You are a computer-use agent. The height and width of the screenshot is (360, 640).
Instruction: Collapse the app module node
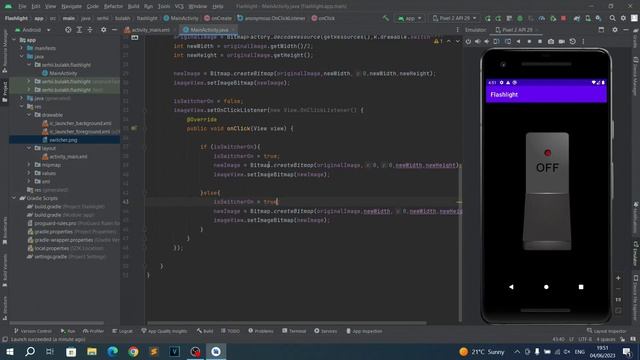click(15, 40)
